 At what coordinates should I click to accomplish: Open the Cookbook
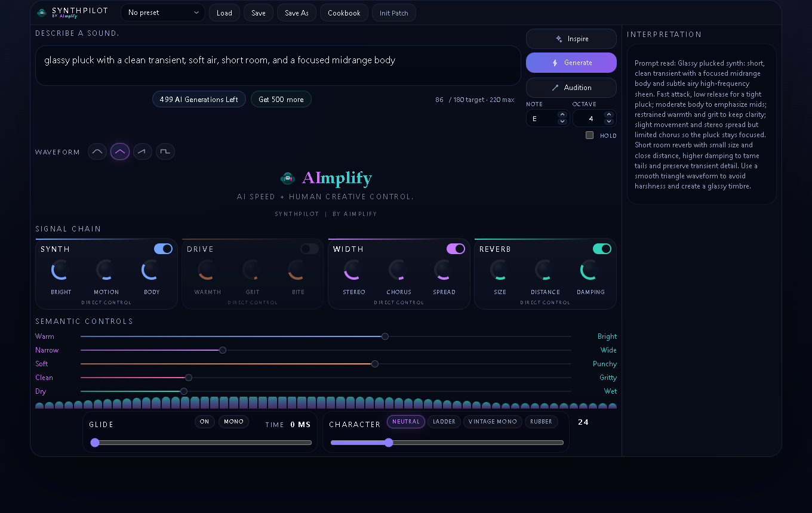[x=344, y=13]
